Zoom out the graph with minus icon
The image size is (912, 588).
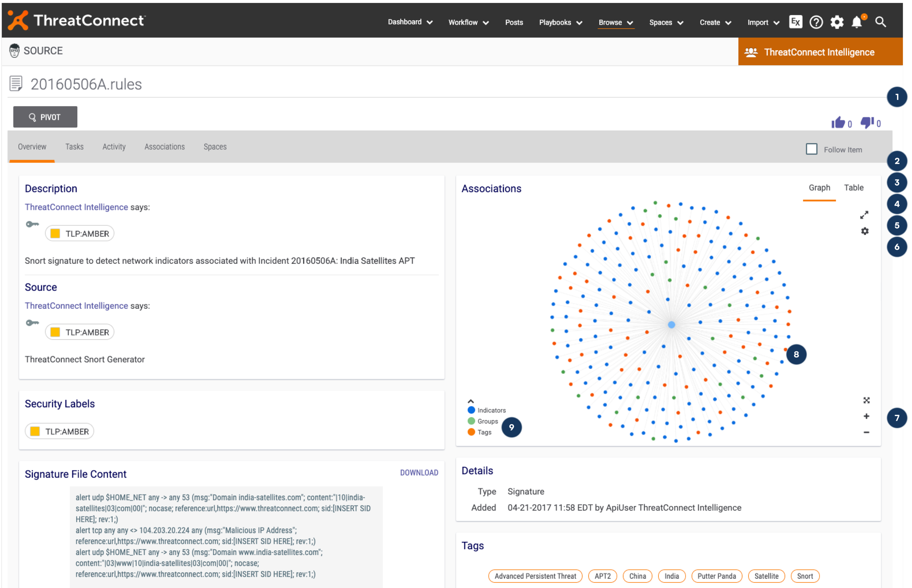pyautogui.click(x=866, y=432)
